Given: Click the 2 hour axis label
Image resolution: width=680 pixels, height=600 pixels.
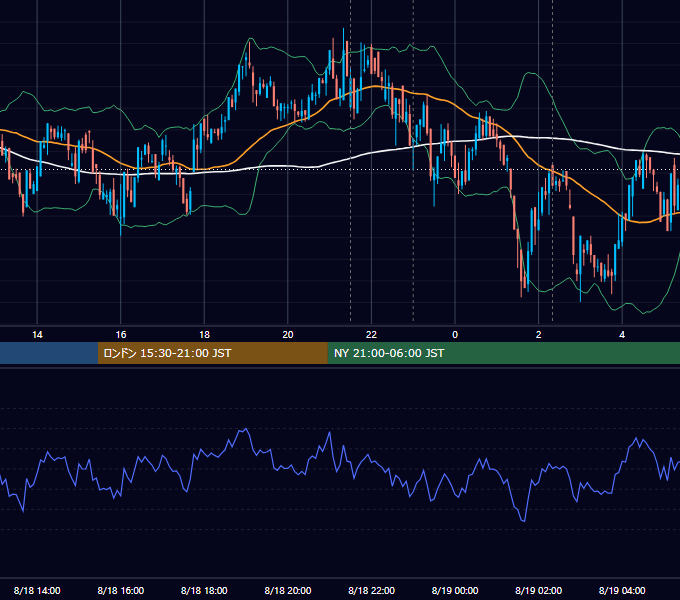Looking at the screenshot, I should tap(539, 335).
